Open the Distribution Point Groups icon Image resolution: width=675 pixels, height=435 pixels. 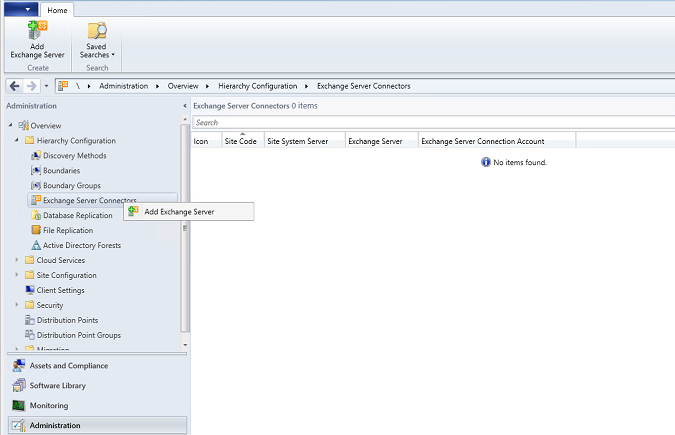(30, 335)
